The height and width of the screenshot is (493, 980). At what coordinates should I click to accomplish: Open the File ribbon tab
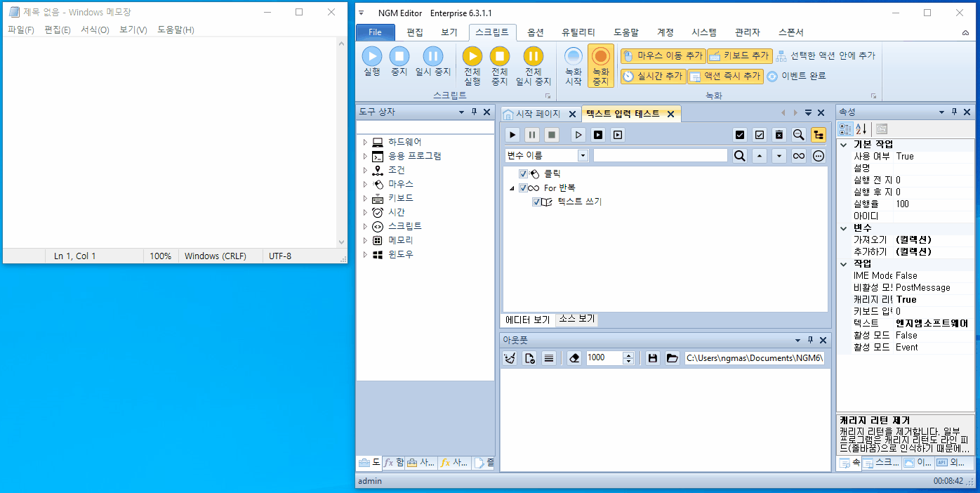(376, 32)
